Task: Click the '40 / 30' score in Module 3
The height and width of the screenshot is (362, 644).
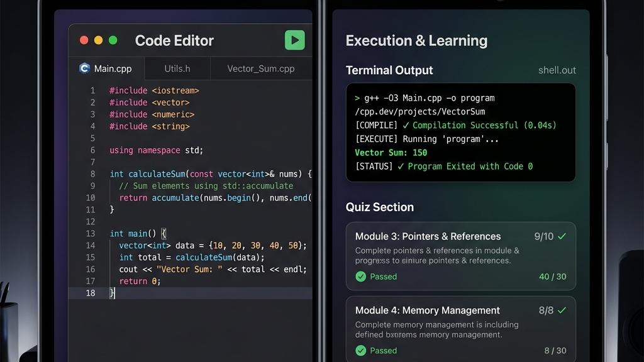Action: coord(552,277)
